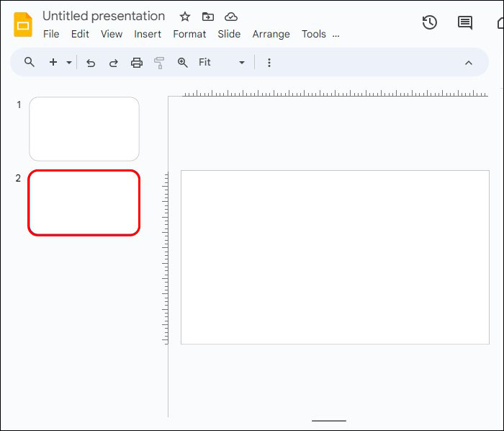Open the Fit zoom level dropdown
The width and height of the screenshot is (504, 431).
[222, 63]
